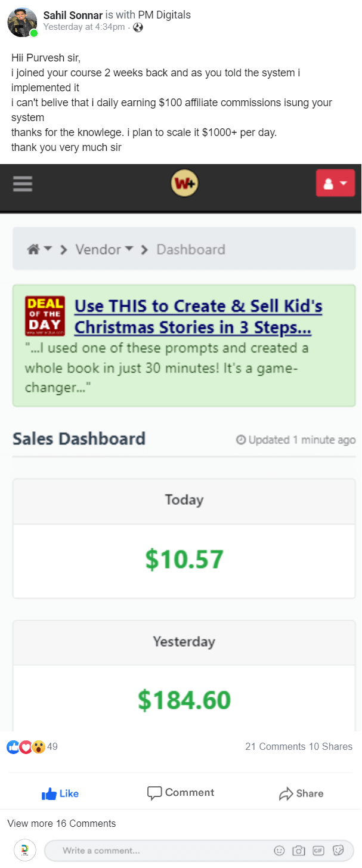This screenshot has width=362, height=868.
Task: Click the Share button
Action: tap(301, 793)
